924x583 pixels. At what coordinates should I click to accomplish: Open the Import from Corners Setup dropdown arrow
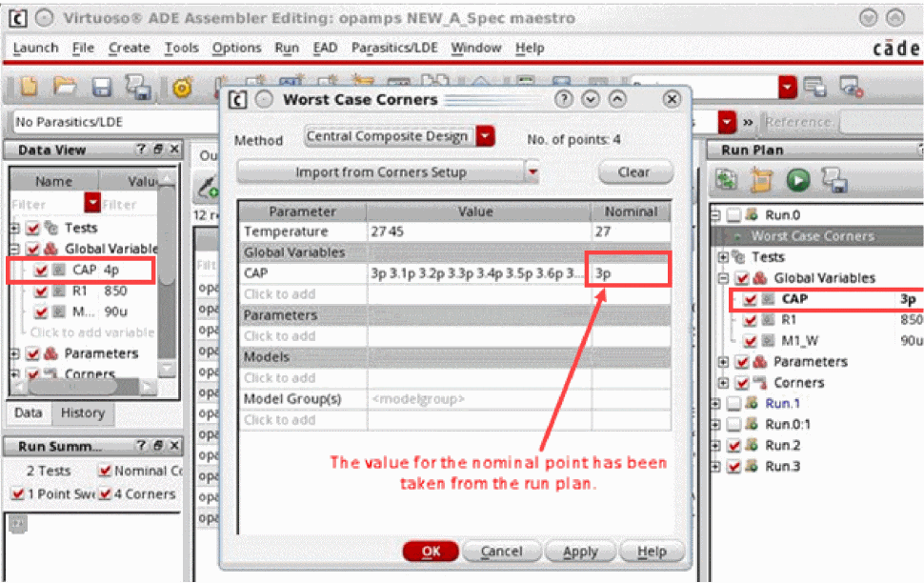[x=532, y=172]
